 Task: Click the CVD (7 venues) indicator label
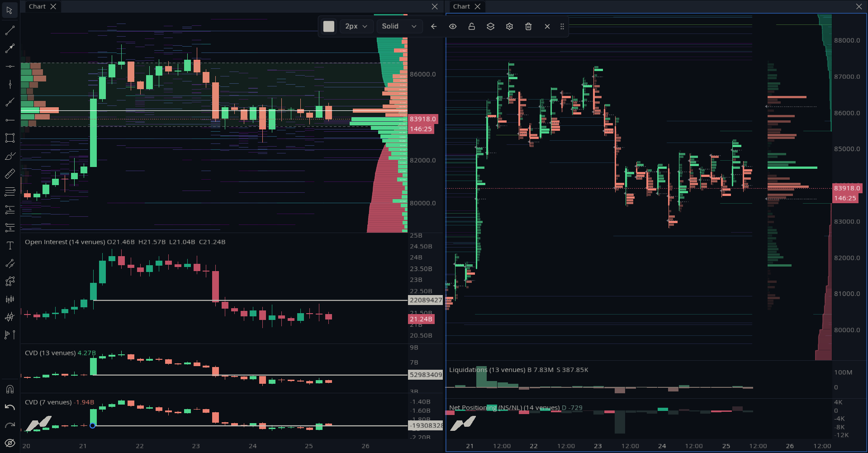(x=48, y=402)
